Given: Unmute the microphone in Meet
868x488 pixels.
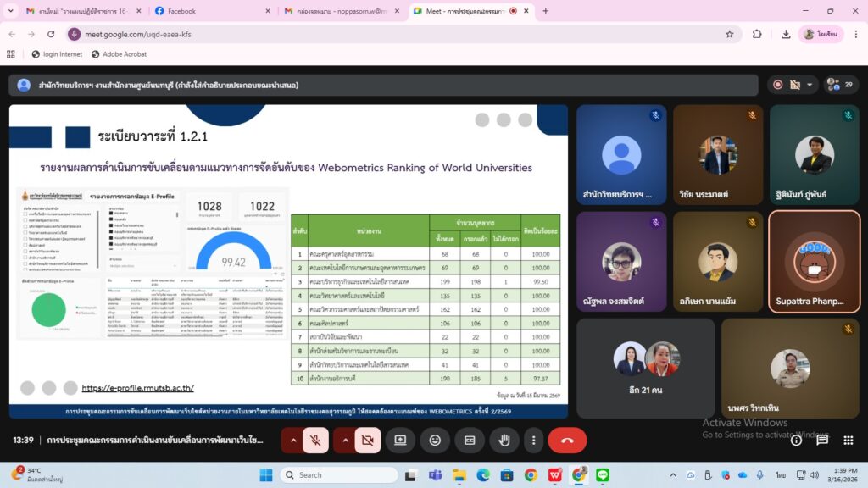Looking at the screenshot, I should 315,441.
